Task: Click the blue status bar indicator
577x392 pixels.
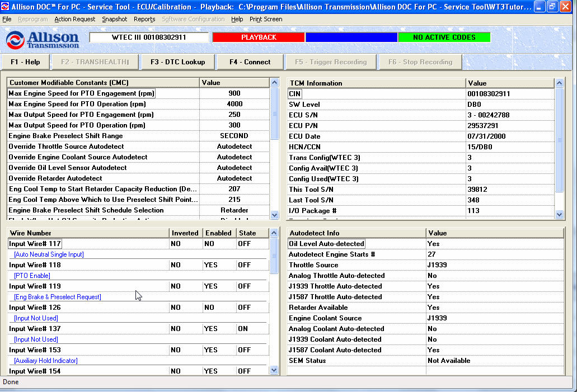Action: [x=351, y=37]
